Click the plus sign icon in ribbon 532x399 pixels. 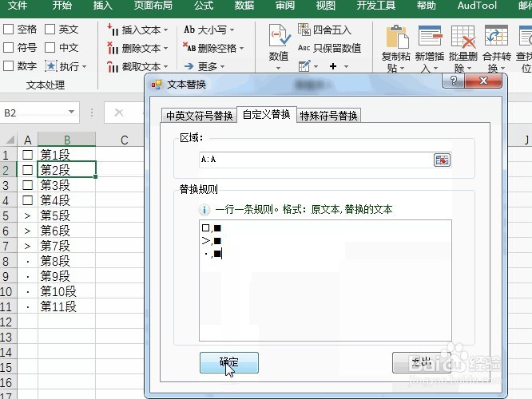point(333,66)
